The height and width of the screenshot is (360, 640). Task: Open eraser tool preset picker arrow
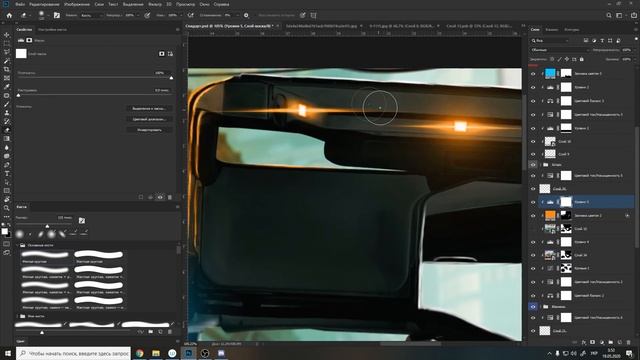[x=30, y=16]
